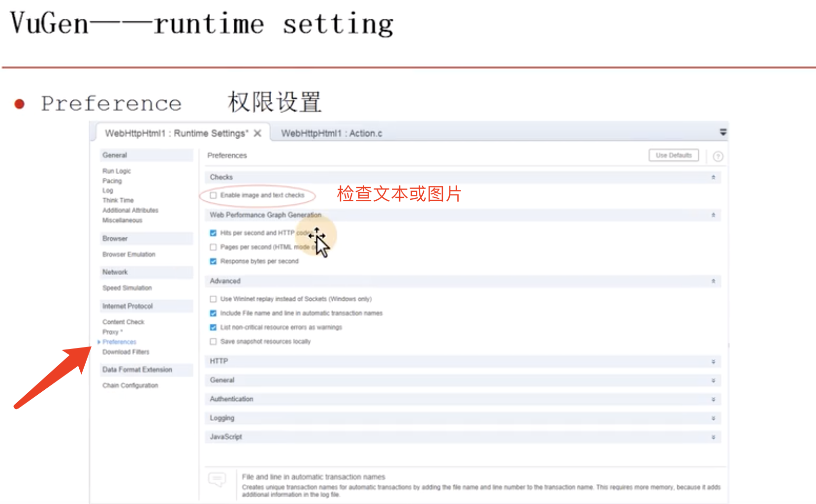Screen dimensions: 816x504
Task: Toggle Hits per second and HTTP codes
Action: 213,233
